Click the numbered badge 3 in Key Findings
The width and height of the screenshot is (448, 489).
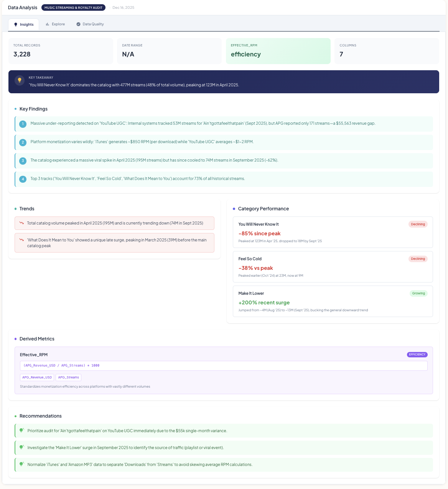point(23,161)
